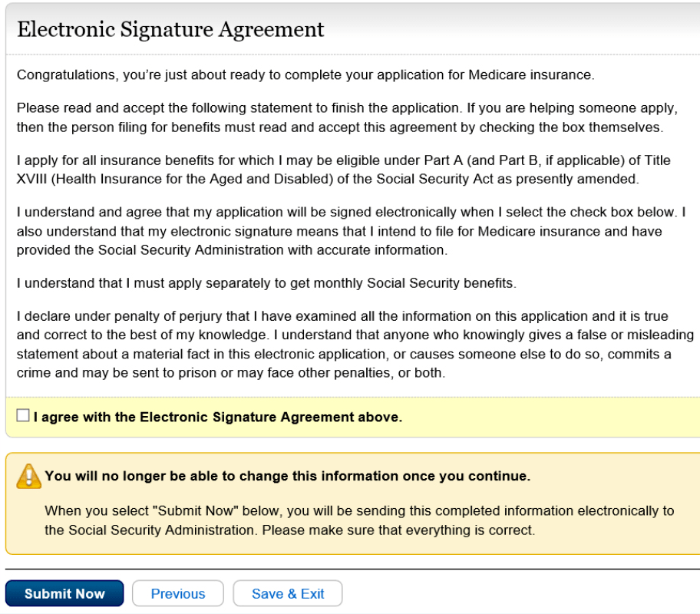700x614 pixels.
Task: Click the yellow warning triangle icon
Action: 28,476
